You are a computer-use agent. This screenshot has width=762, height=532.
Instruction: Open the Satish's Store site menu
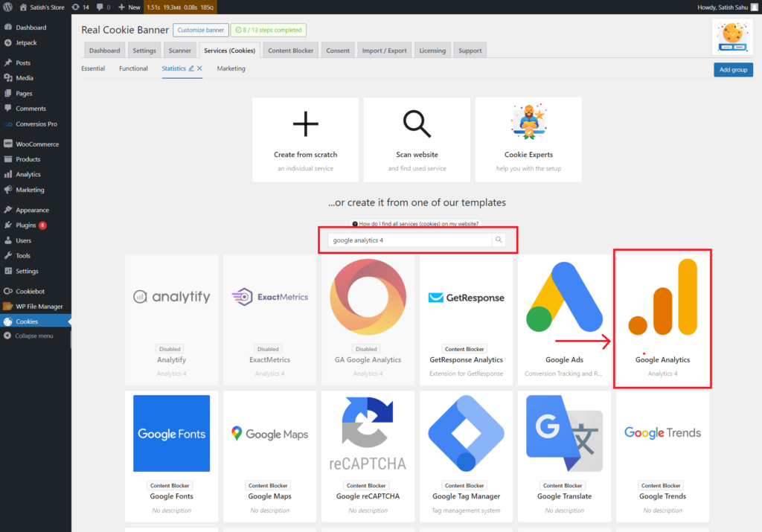(42, 7)
